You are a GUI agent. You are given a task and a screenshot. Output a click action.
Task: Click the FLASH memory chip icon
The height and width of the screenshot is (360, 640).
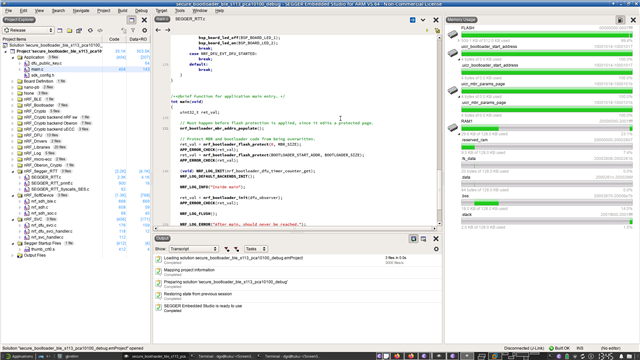click(x=453, y=34)
